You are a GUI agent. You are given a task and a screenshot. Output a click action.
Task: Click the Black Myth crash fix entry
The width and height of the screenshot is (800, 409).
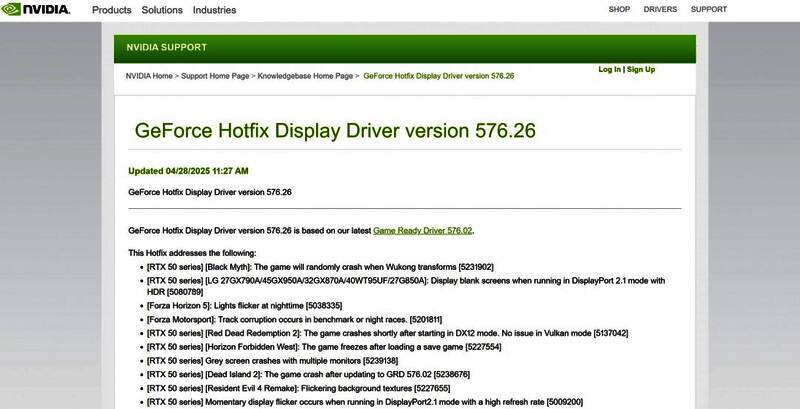point(320,267)
